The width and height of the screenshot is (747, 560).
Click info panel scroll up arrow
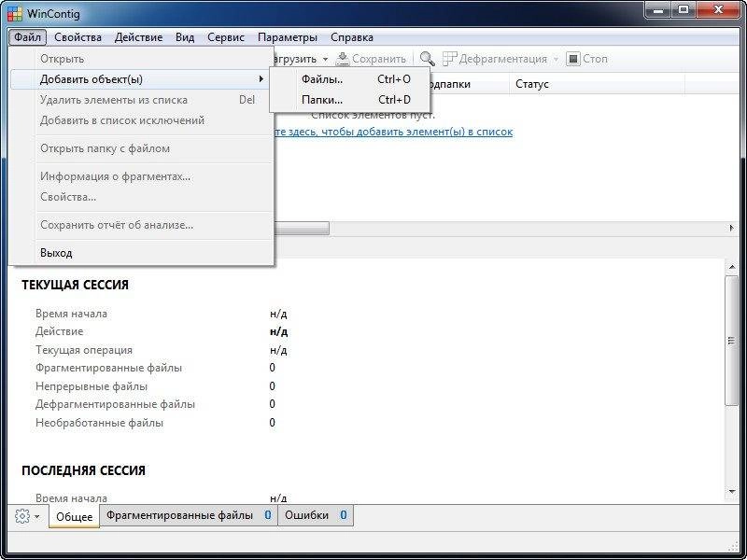pos(731,268)
